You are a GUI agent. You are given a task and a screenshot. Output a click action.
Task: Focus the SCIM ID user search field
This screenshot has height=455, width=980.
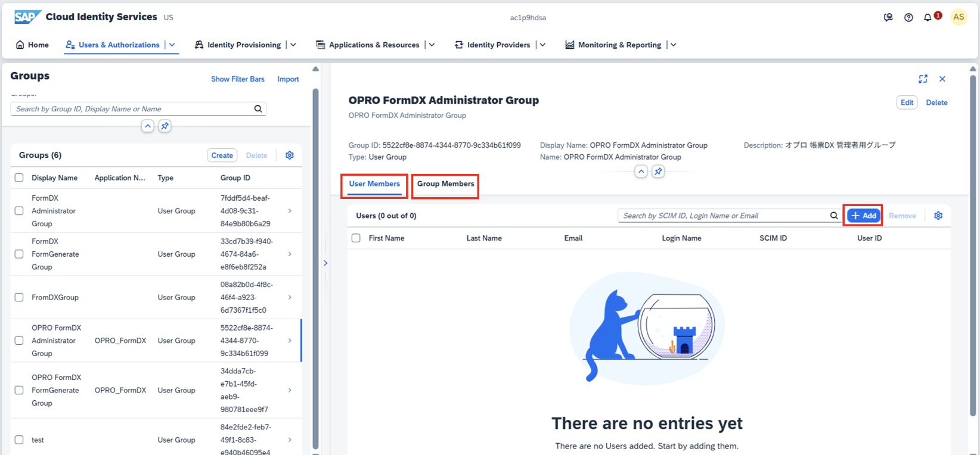coord(724,216)
